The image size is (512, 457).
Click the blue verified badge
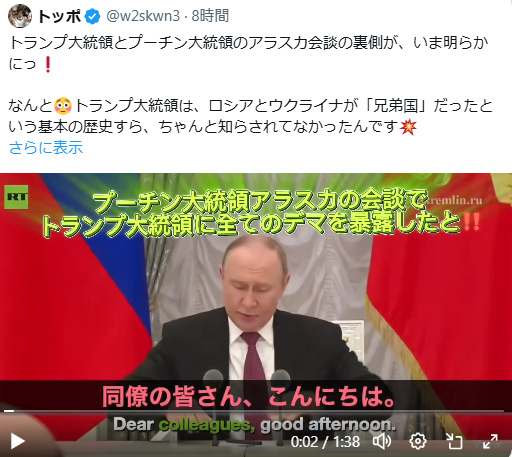tap(92, 16)
